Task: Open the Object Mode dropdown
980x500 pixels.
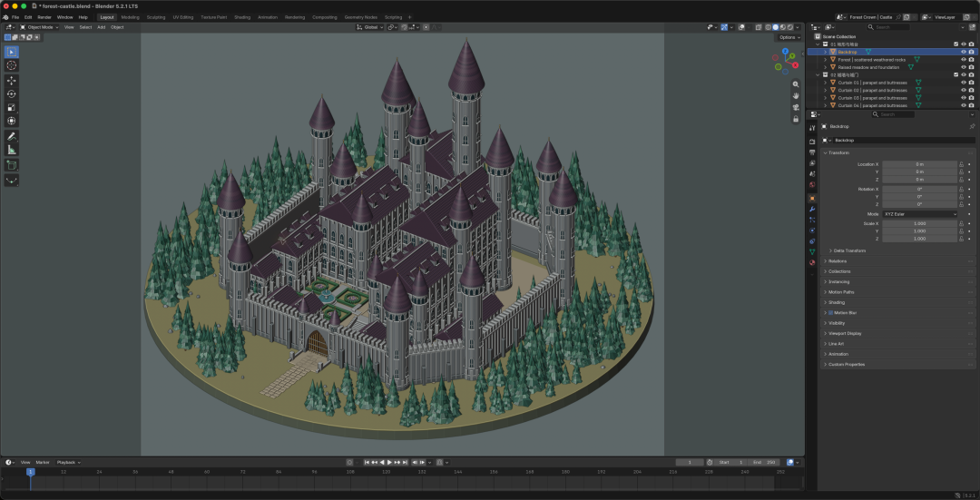Action: pos(39,27)
